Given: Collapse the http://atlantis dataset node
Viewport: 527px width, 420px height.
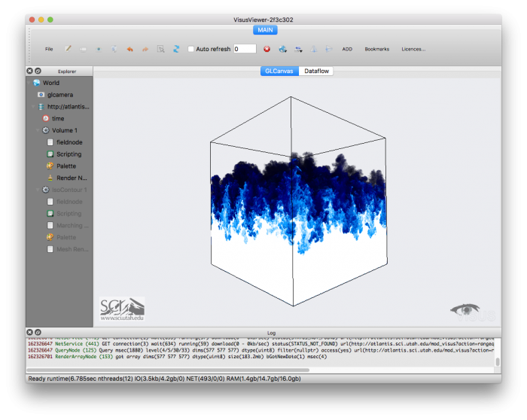Looking at the screenshot, I should (33, 107).
